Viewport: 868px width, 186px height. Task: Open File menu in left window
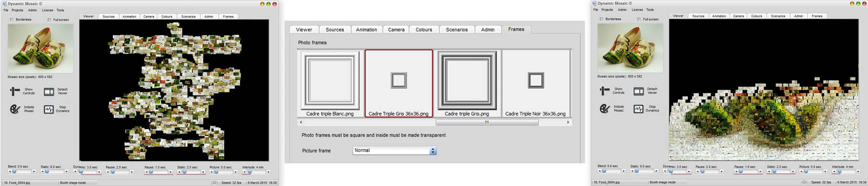6,10
